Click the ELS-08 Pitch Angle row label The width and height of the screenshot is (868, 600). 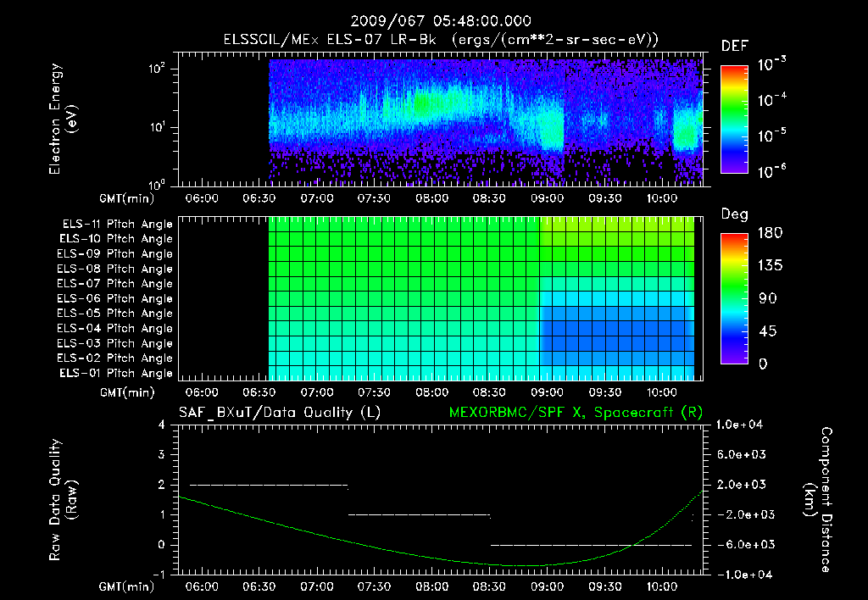point(115,269)
